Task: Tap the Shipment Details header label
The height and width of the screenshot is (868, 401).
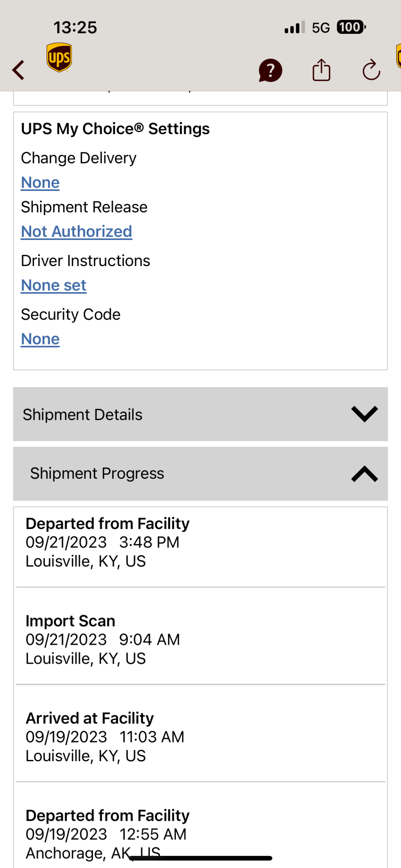Action: click(83, 414)
